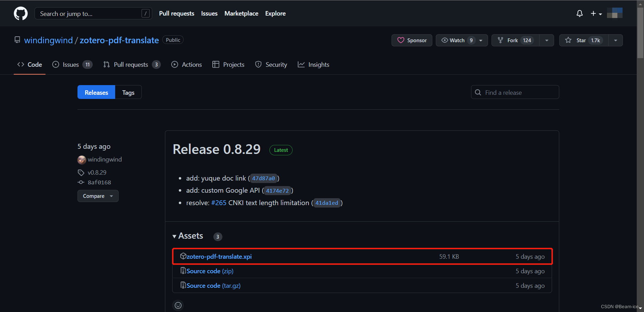The width and height of the screenshot is (644, 312).
Task: Switch to the Code tab
Action: coord(30,65)
